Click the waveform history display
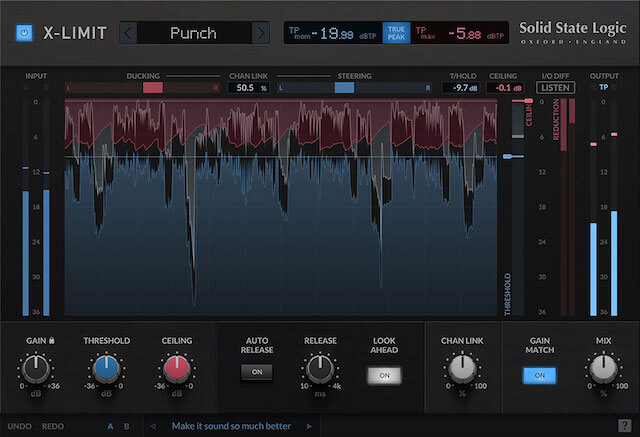Screen dimensions: 640x437 coord(281,207)
